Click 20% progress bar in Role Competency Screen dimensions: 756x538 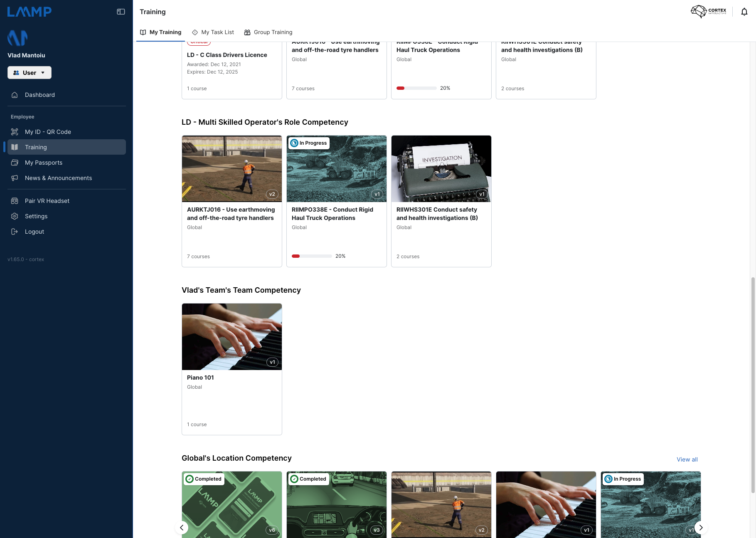(312, 256)
